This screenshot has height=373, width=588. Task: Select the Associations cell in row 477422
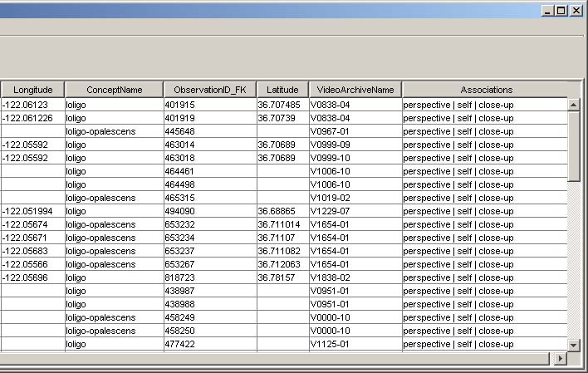[484, 344]
